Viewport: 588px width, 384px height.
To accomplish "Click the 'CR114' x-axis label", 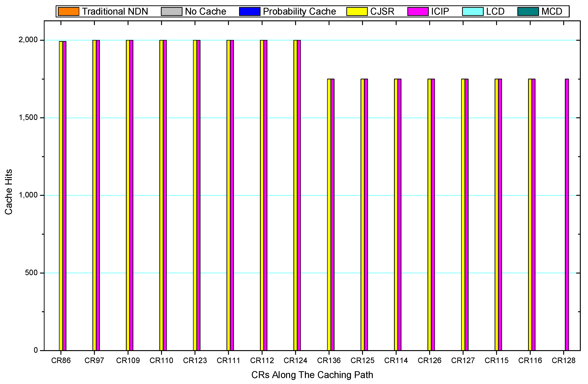I will pos(396,360).
